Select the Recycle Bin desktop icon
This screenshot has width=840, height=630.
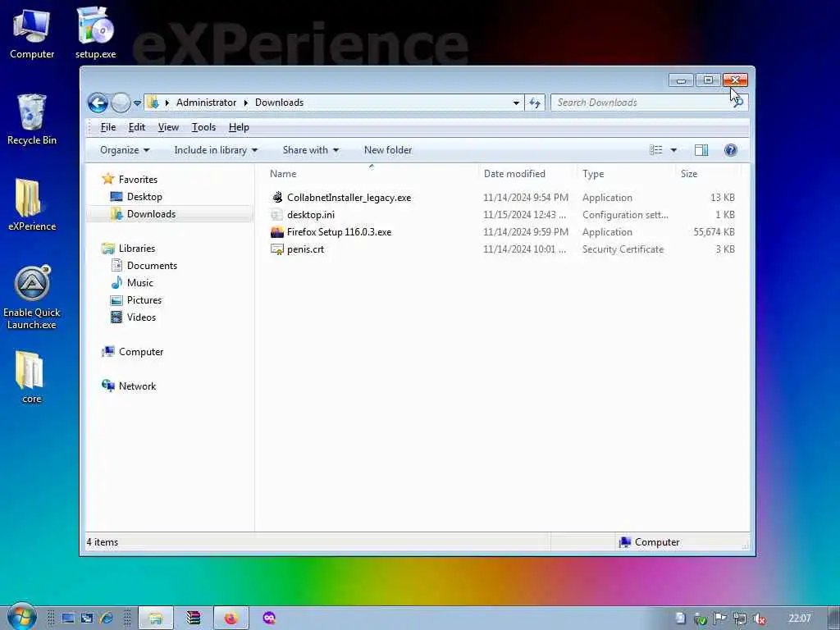coord(32,120)
